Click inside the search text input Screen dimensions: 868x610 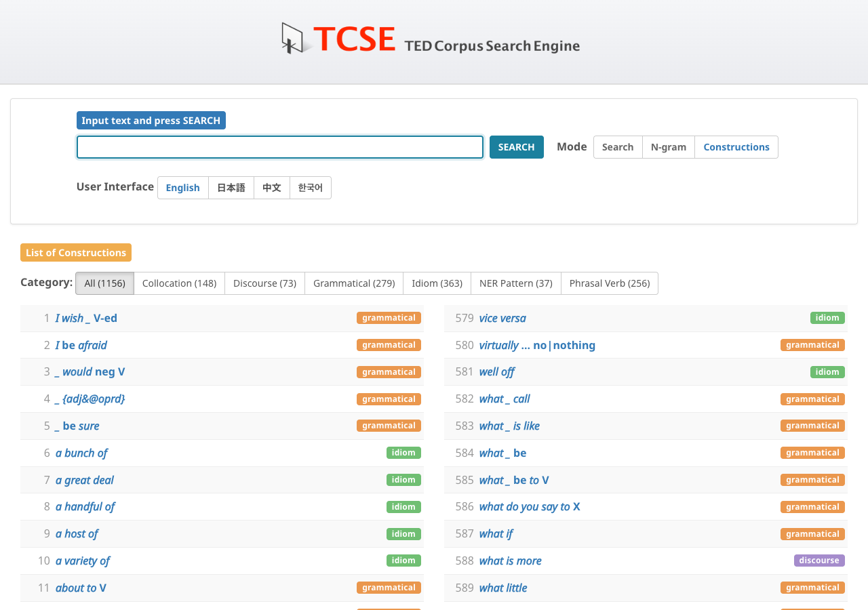pyautogui.click(x=279, y=147)
